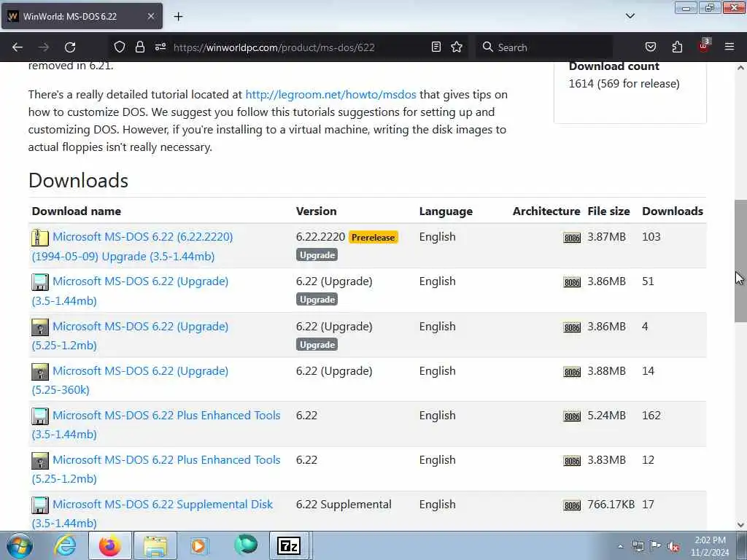
Task: Click the Architecture column header
Action: click(x=546, y=211)
